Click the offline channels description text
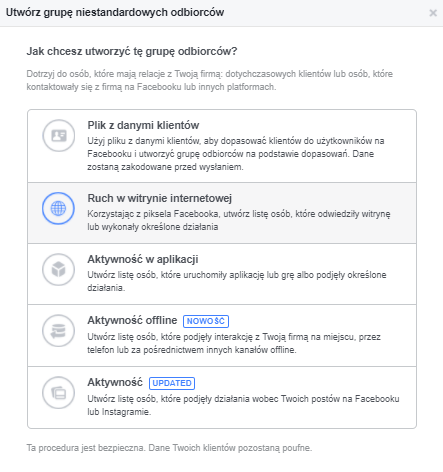This screenshot has width=443, height=472. point(234,343)
